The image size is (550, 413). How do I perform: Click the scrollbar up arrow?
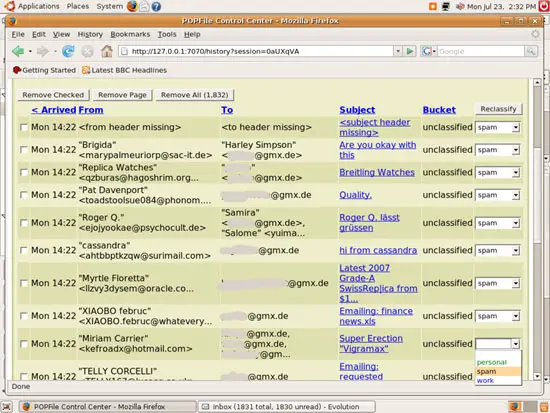(537, 82)
